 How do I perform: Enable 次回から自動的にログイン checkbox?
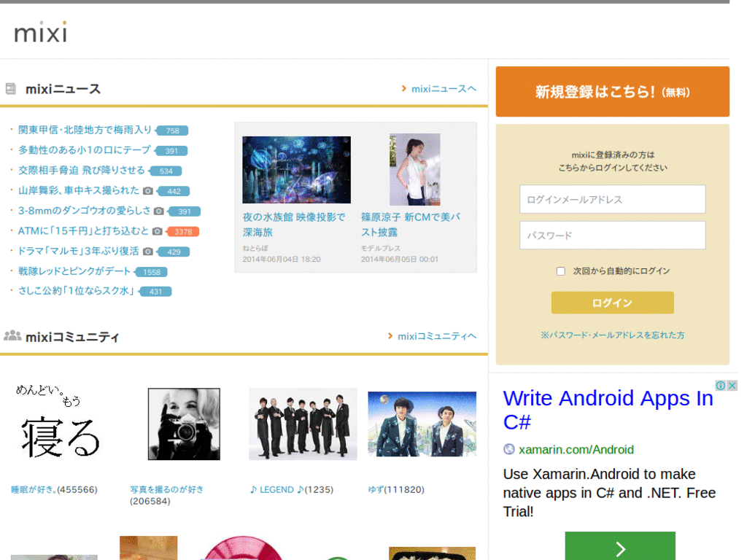561,271
